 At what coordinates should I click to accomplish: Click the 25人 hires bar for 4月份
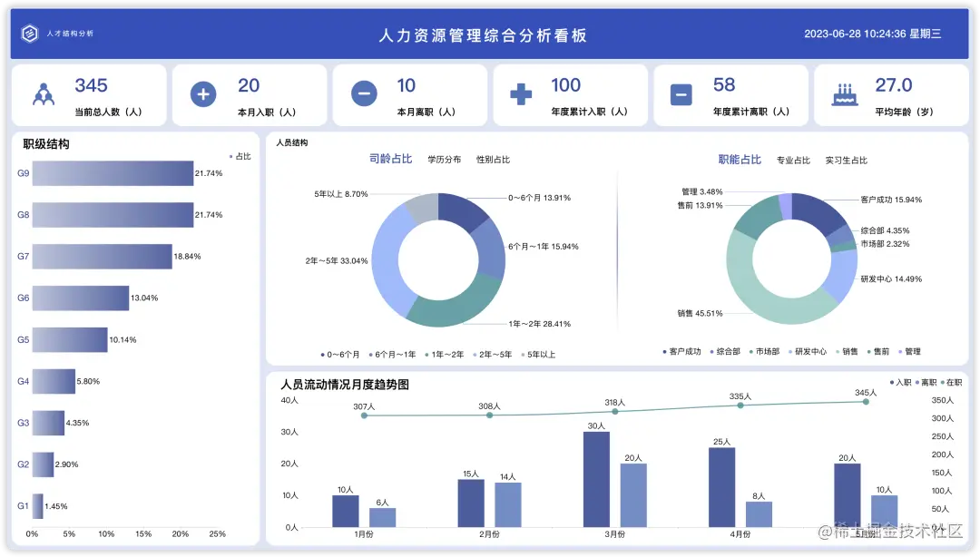(x=722, y=488)
